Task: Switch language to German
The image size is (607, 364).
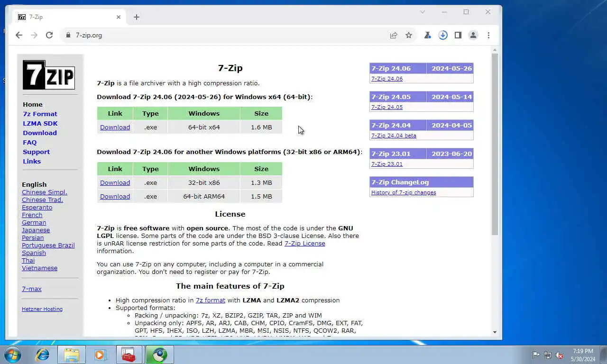Action: (34, 222)
